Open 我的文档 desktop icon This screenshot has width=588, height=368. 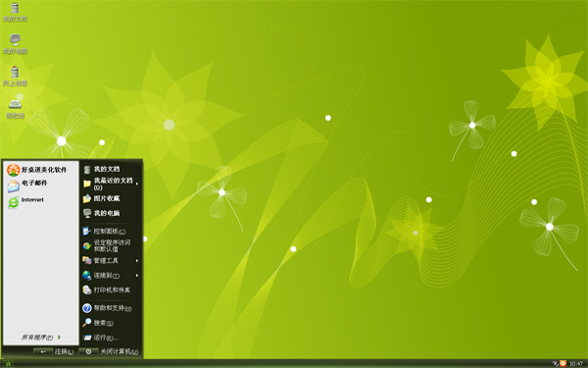click(x=15, y=12)
